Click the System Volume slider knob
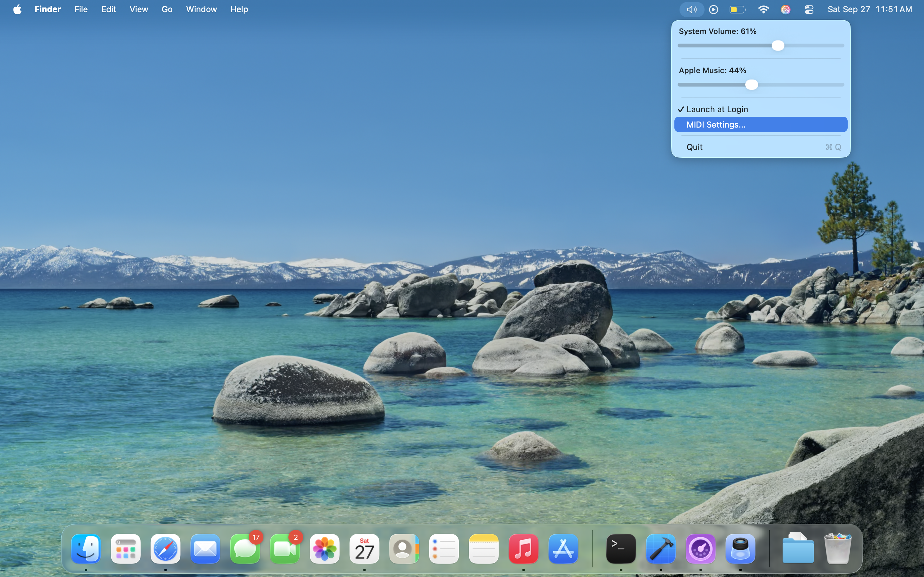 778,46
